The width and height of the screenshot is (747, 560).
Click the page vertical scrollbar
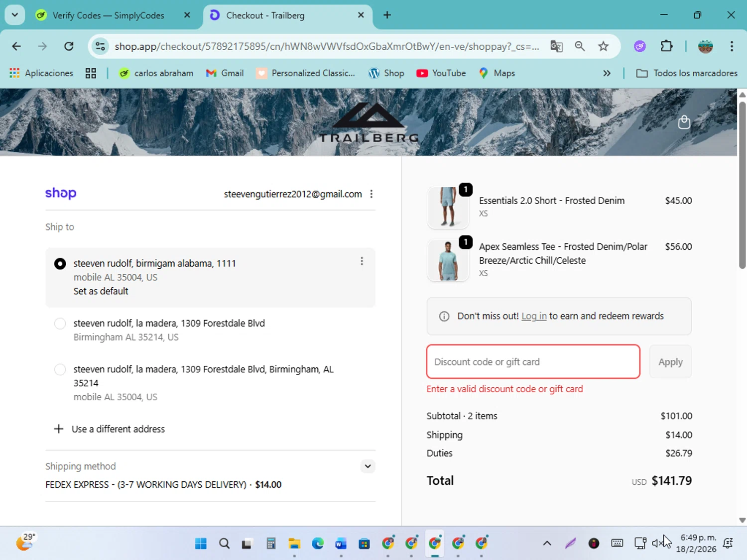point(742,185)
